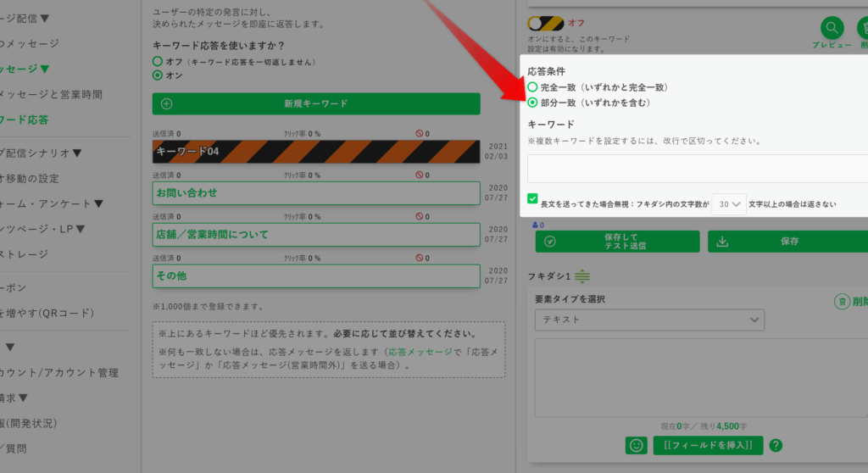This screenshot has height=473, width=868.
Task: Open カウント/アカウント管理 sidebar item
Action: [x=59, y=373]
